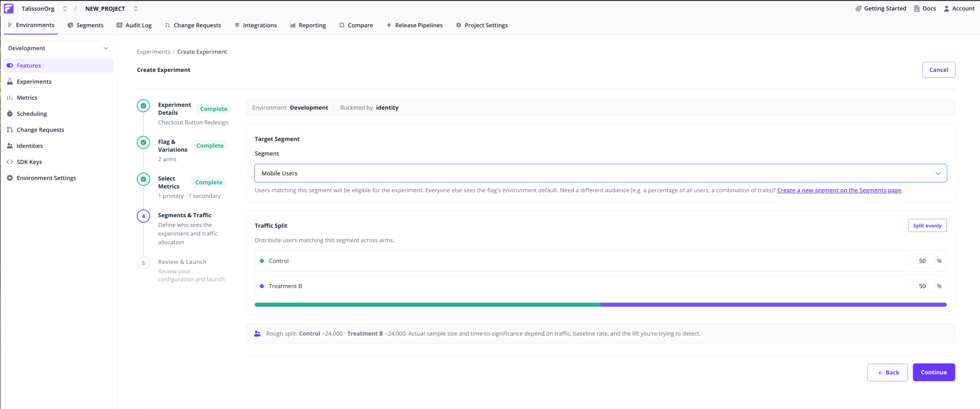
Task: Click the Experiments breadcrumb link
Action: coord(154,52)
